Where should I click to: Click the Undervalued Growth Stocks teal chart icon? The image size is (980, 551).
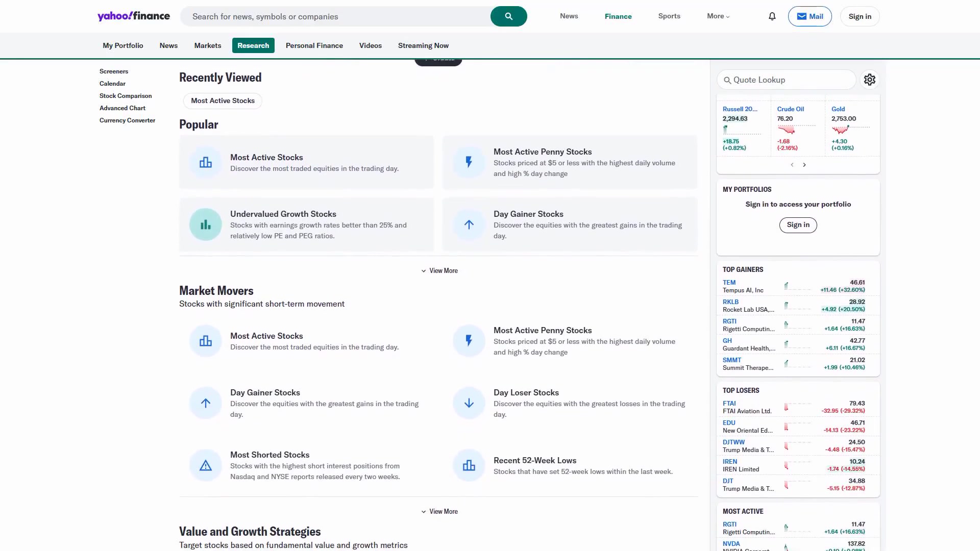tap(206, 224)
